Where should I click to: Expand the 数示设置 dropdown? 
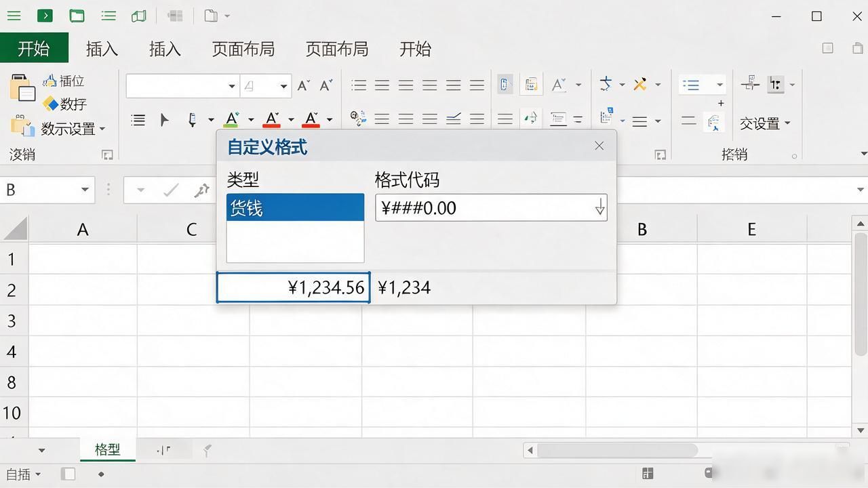coord(102,128)
